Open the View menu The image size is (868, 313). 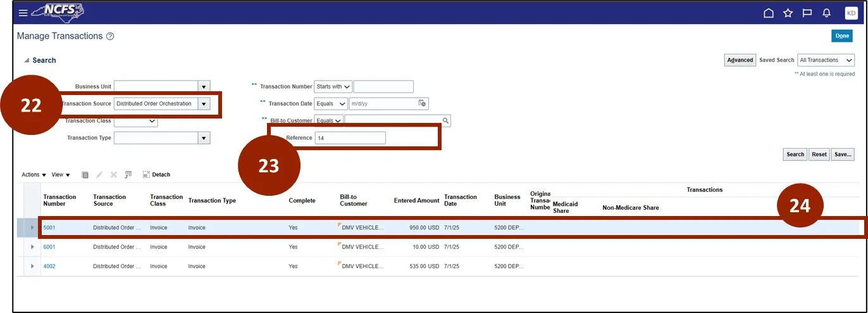point(61,175)
